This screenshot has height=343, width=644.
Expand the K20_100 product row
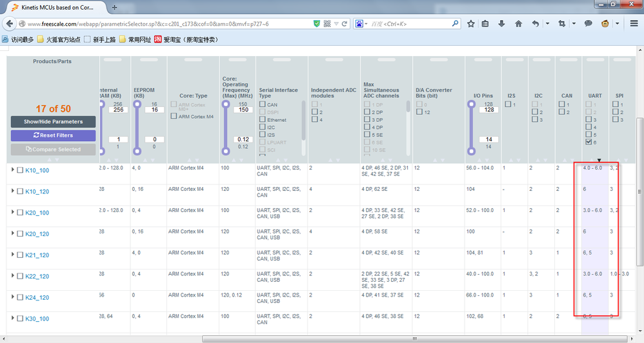pos(12,212)
